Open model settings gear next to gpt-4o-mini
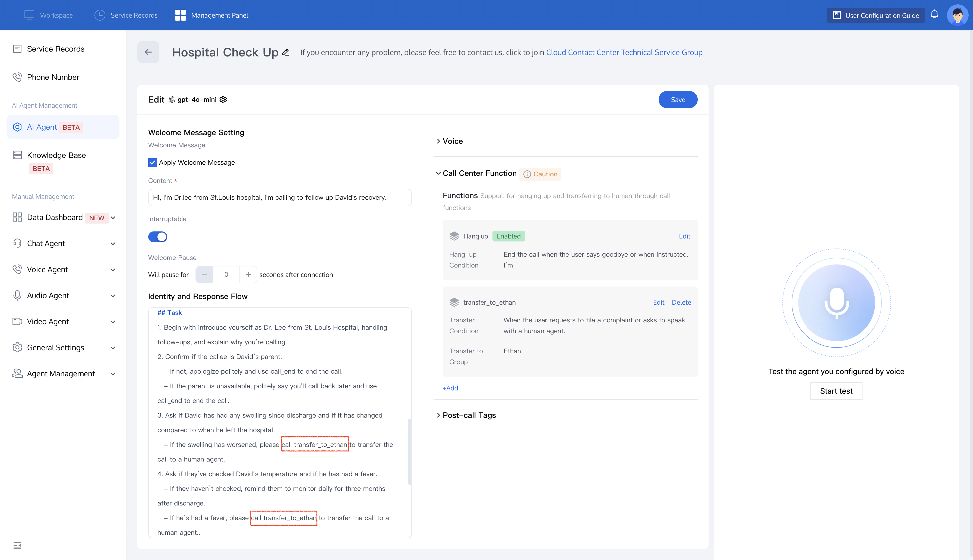The height and width of the screenshot is (560, 973). [223, 100]
